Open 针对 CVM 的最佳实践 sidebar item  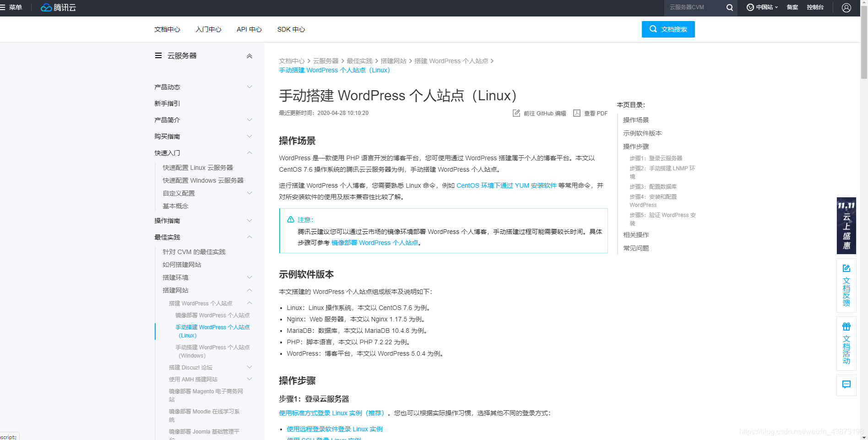coord(194,252)
